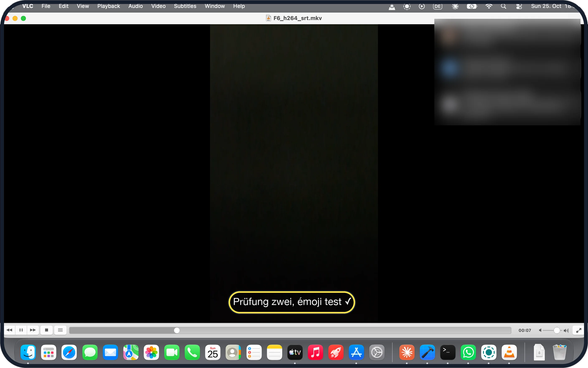Open WhatsApp from the Dock
Viewport: 588px width, 368px height.
(468, 352)
